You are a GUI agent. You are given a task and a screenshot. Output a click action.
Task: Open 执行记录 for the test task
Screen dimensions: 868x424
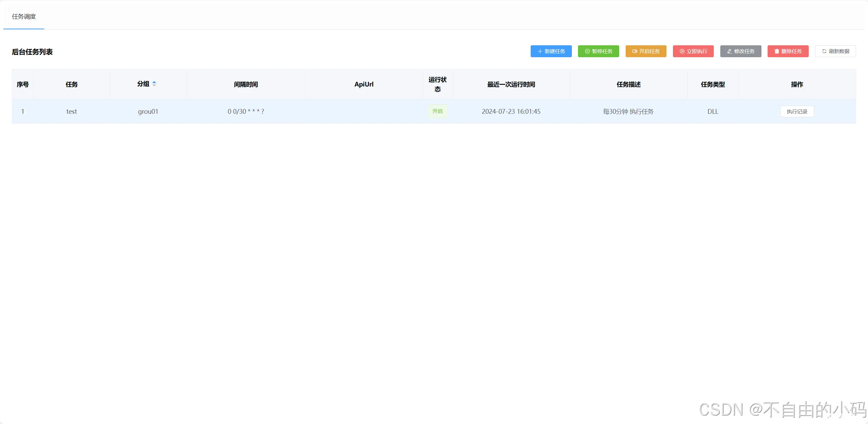pos(797,111)
